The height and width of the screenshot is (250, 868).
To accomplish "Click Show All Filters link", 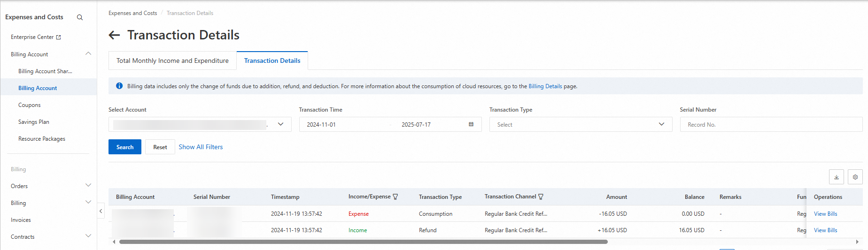I will click(201, 147).
